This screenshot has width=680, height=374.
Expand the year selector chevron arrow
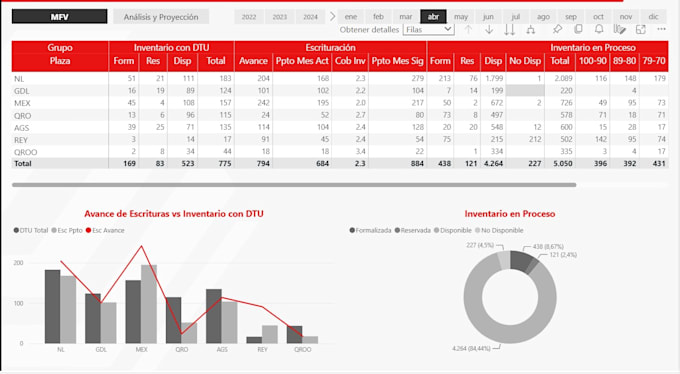(x=333, y=16)
